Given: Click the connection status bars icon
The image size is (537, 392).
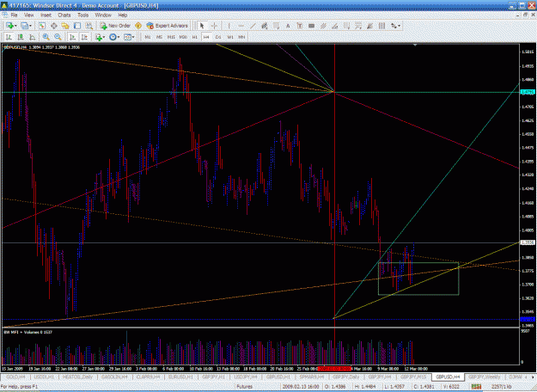Looking at the screenshot, I should pyautogui.click(x=476, y=387).
